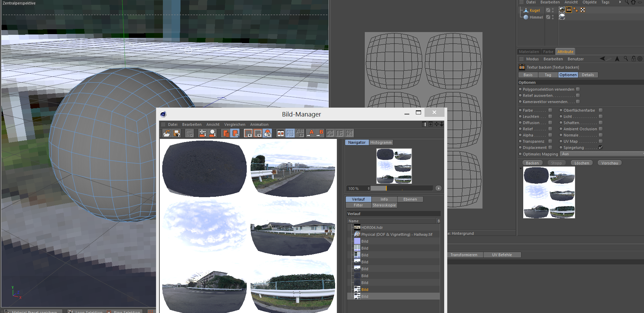
Task: Open Vergleichen menu in Bild-Manager
Action: click(x=235, y=124)
